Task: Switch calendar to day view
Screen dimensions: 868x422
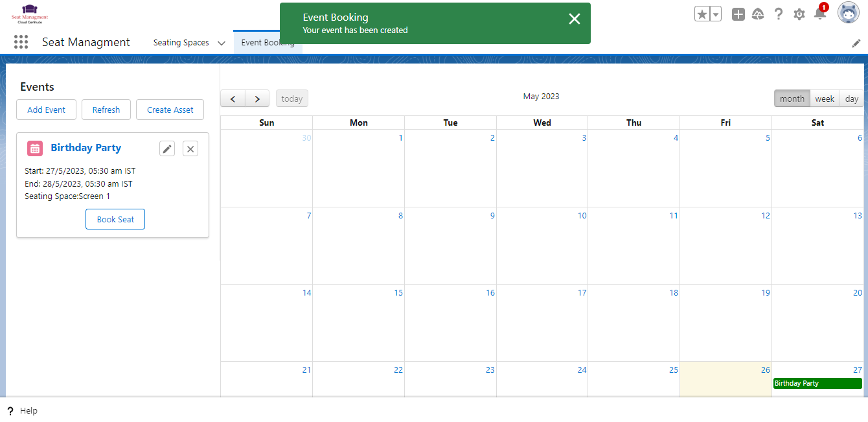Action: (852, 99)
